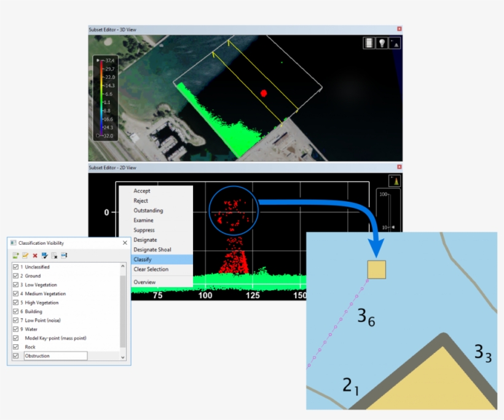
Task: Click the add new classification icon
Action: click(16, 255)
